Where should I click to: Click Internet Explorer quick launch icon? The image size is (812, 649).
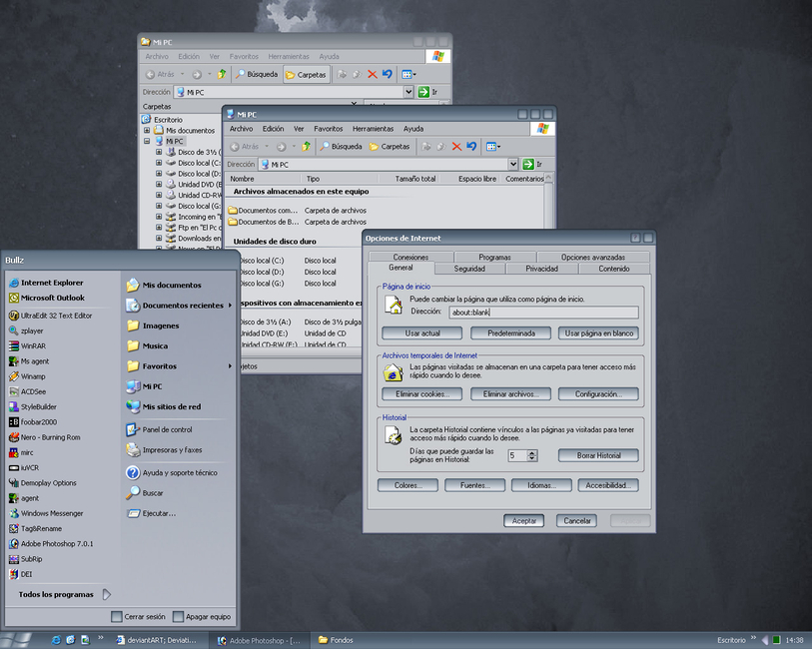56,640
